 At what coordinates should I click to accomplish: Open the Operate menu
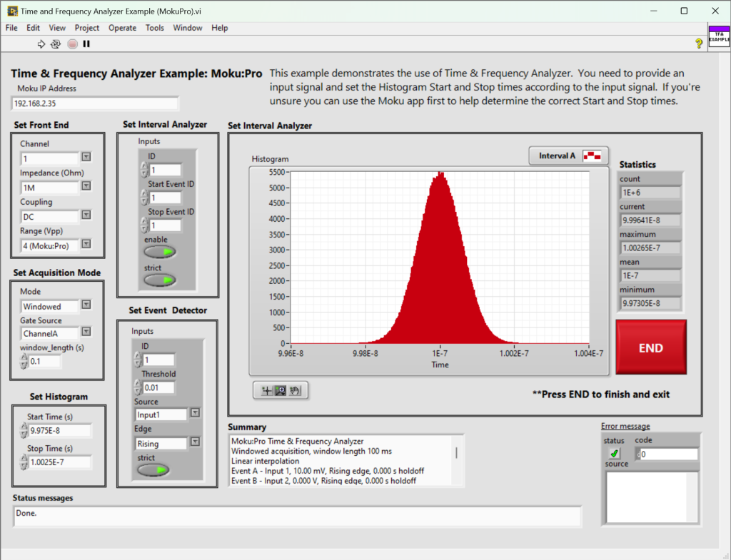pos(122,28)
